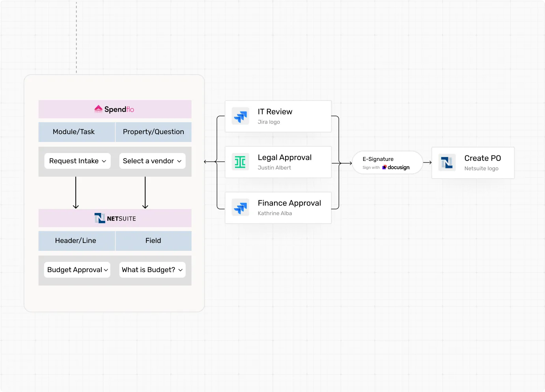Open the Request Intake dropdown
Screen dimensions: 545x392
point(78,161)
